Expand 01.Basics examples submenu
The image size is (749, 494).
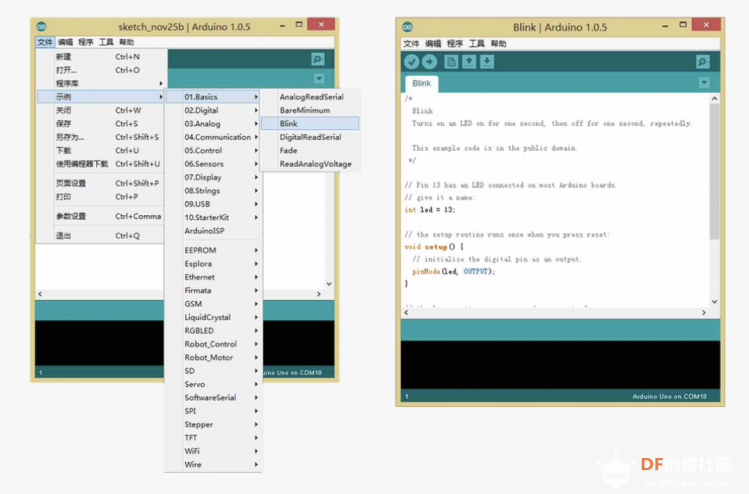tap(213, 97)
